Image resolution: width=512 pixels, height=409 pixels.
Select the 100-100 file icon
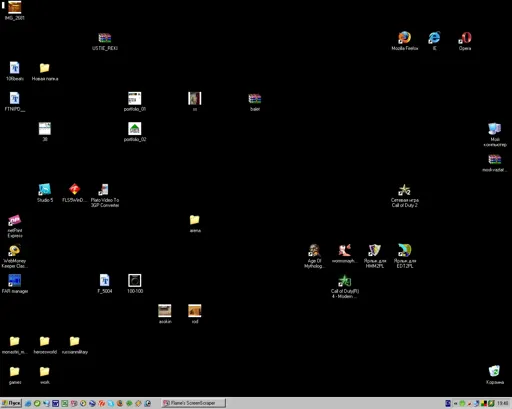[x=135, y=281]
